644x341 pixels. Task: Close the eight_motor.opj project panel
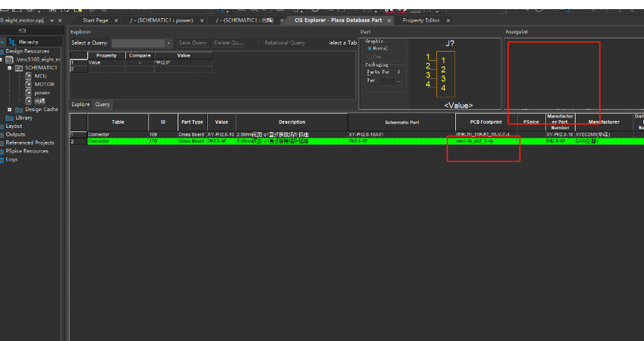60,20
